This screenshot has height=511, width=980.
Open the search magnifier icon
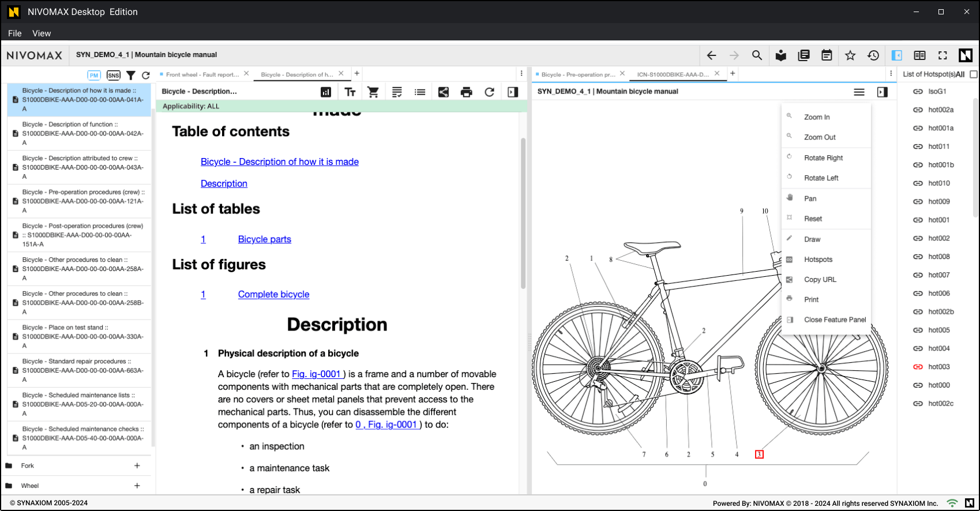757,55
